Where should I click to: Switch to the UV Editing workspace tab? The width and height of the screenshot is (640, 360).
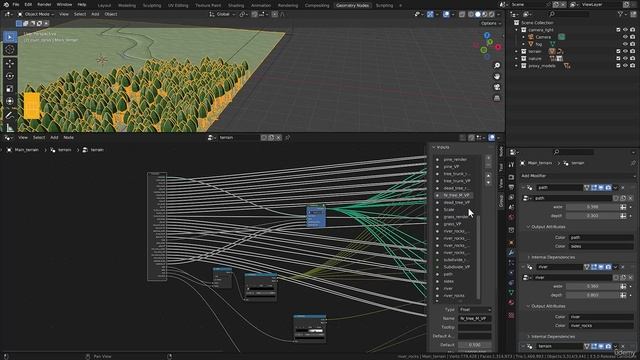(178, 5)
